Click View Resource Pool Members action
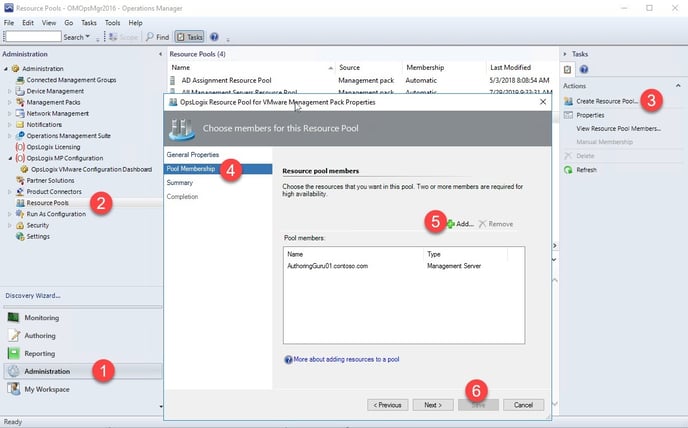Screen dimensions: 688x428 point(618,129)
